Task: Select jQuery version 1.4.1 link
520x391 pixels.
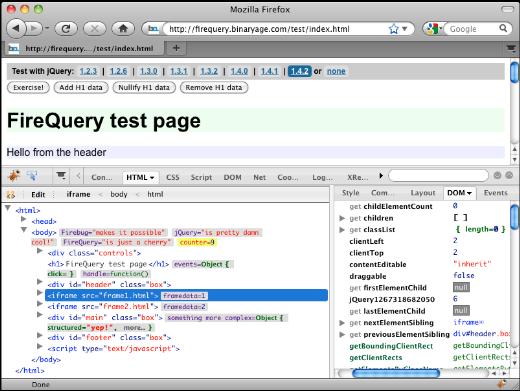Action: point(269,71)
